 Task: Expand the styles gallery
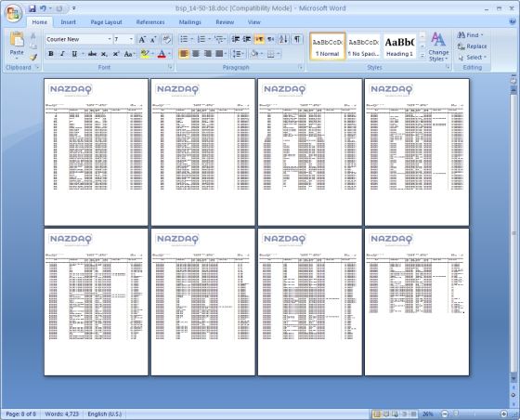422,56
